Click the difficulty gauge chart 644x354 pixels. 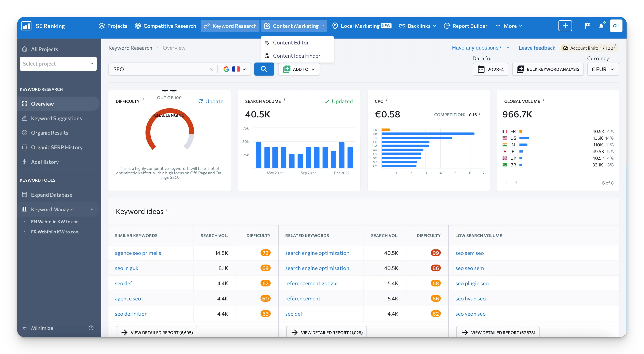[170, 129]
